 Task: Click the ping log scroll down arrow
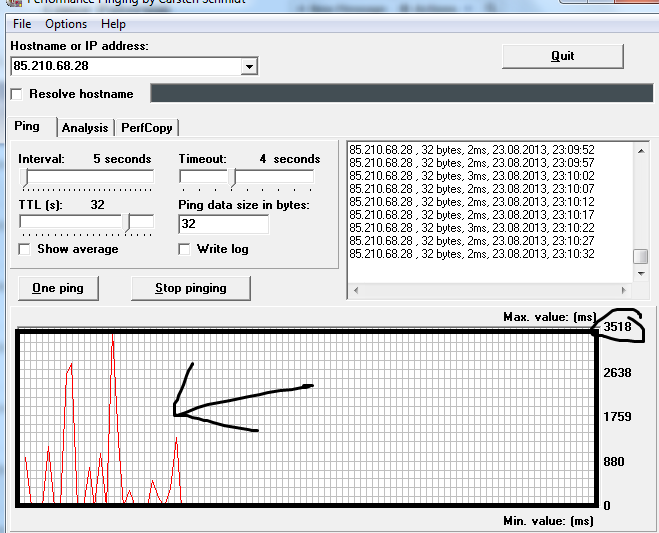(x=641, y=274)
